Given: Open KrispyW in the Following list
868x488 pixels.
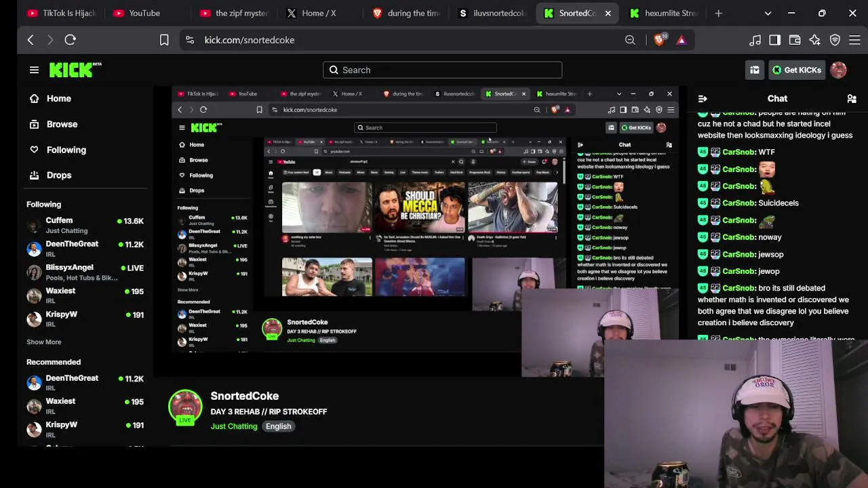Looking at the screenshot, I should point(85,319).
